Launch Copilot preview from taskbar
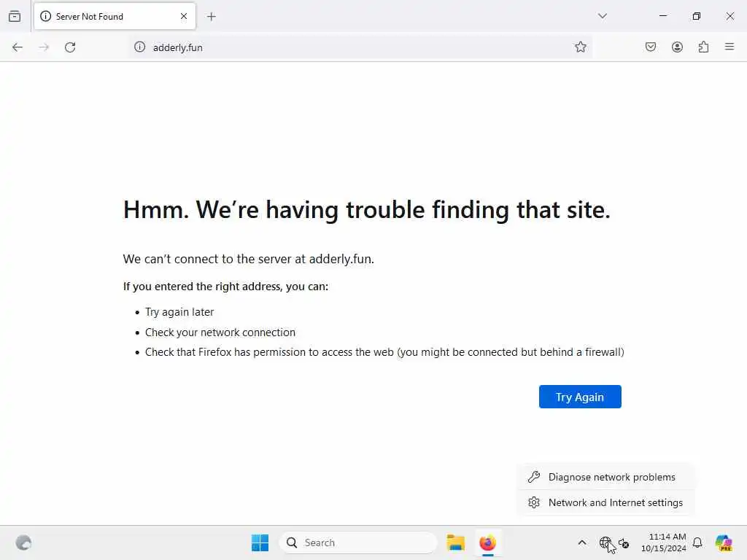747x560 pixels. click(x=724, y=542)
